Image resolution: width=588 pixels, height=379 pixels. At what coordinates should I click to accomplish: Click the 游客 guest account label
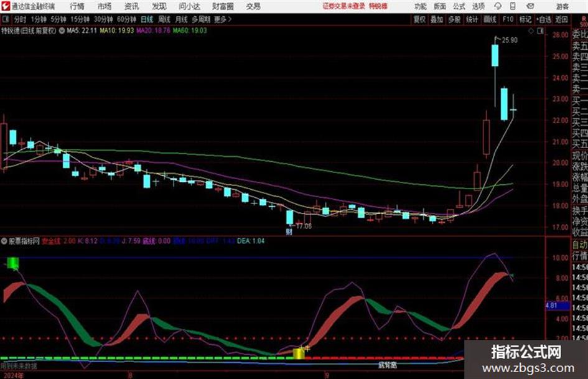(562, 6)
